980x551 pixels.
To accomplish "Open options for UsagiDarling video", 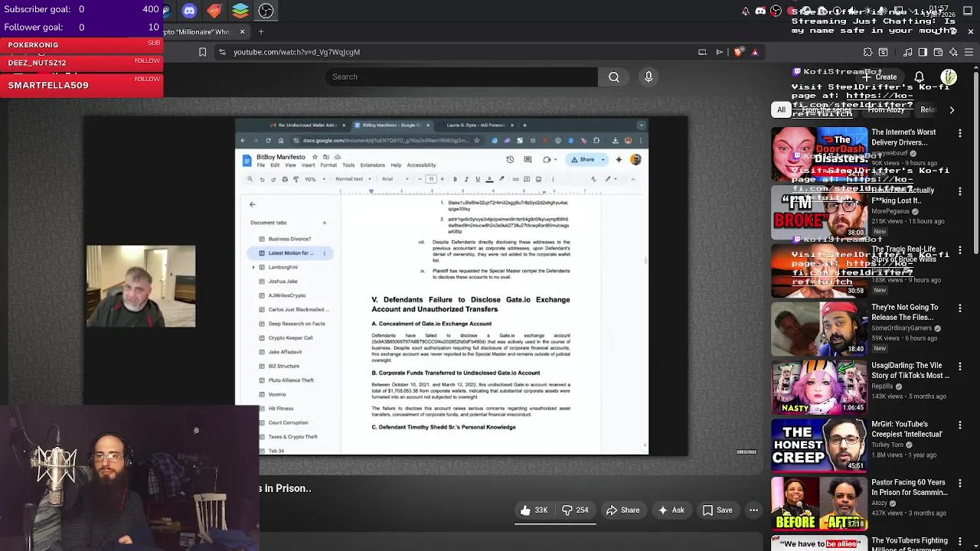I will (x=959, y=367).
